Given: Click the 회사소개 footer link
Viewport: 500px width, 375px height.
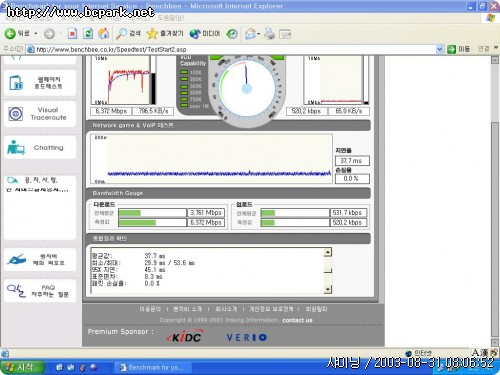Looking at the screenshot, I should (x=226, y=309).
